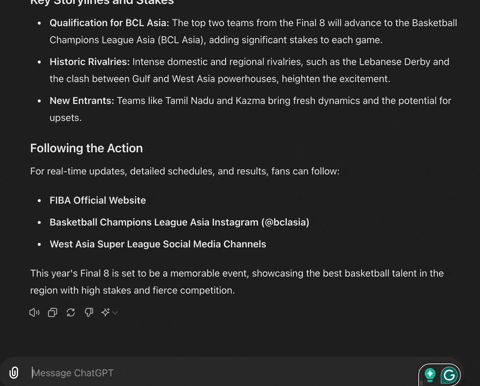
Task: Click the New Entrants bullet label
Action: 82,101
